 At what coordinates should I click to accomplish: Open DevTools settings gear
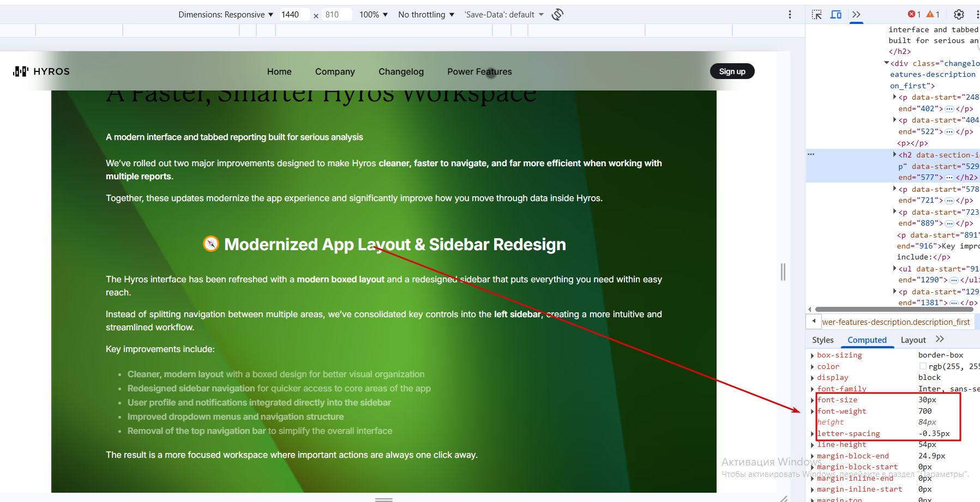click(x=959, y=15)
